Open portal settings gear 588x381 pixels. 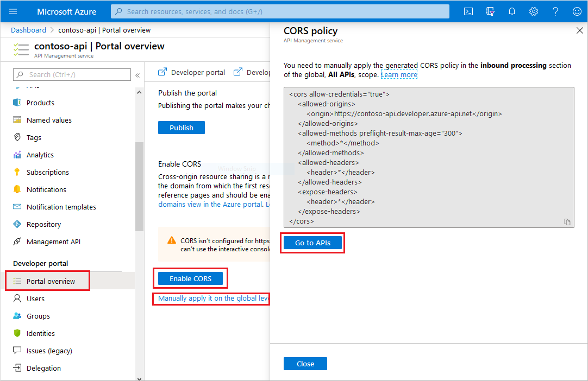click(533, 11)
